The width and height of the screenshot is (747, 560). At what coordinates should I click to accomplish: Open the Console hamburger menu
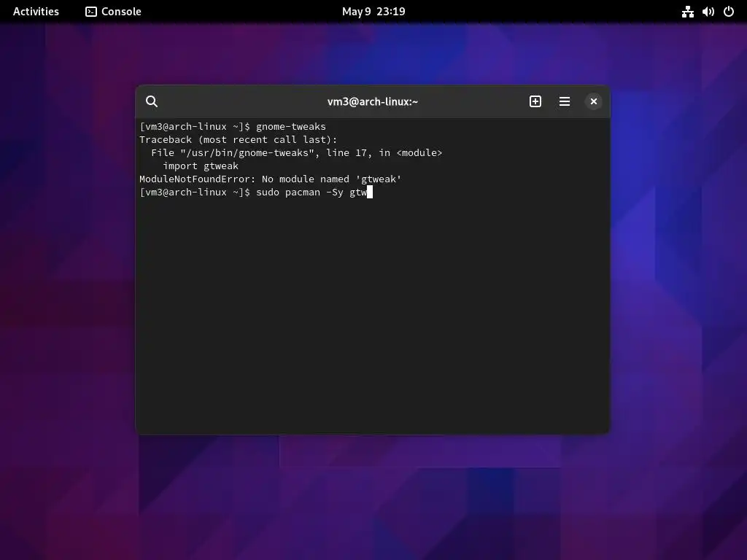point(565,101)
